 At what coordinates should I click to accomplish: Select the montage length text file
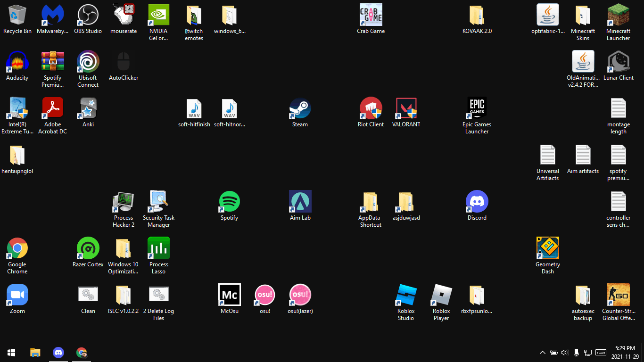pyautogui.click(x=619, y=108)
